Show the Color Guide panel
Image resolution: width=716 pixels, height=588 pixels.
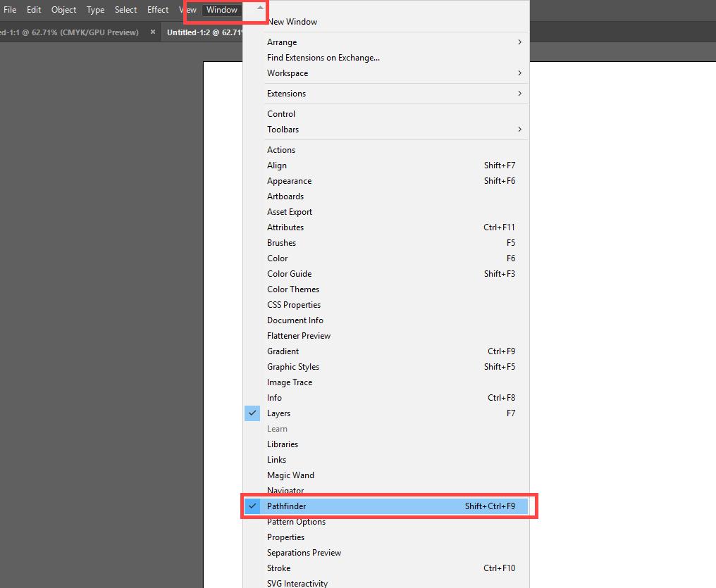pyautogui.click(x=289, y=274)
